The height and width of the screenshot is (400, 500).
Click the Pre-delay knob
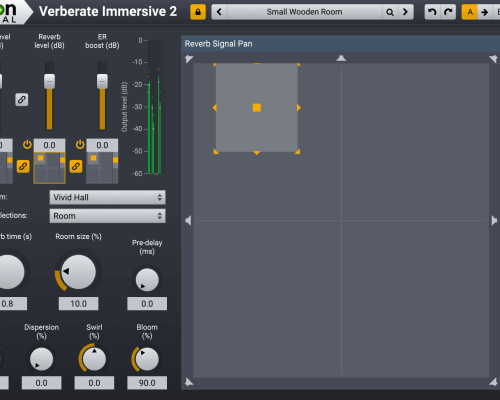(x=147, y=280)
